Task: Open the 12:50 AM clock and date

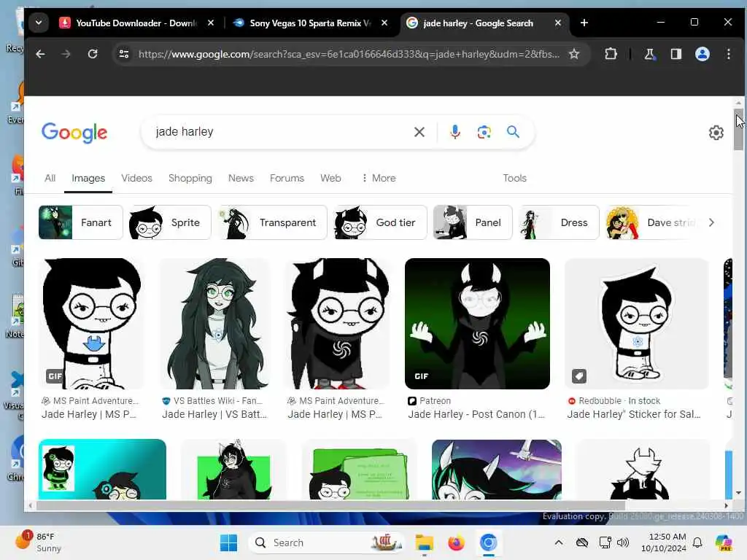Action: click(663, 542)
